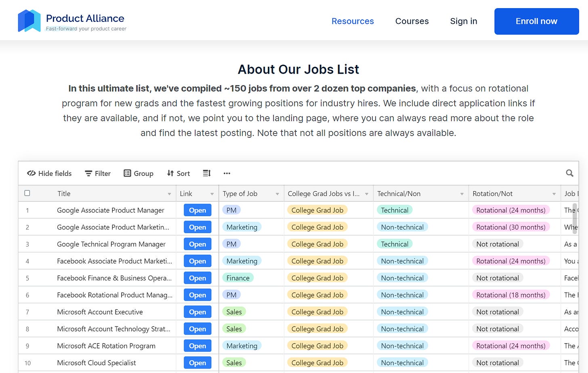Click the Marketing tag for Facebook Associate Product Marketing
The image size is (588, 373).
241,261
